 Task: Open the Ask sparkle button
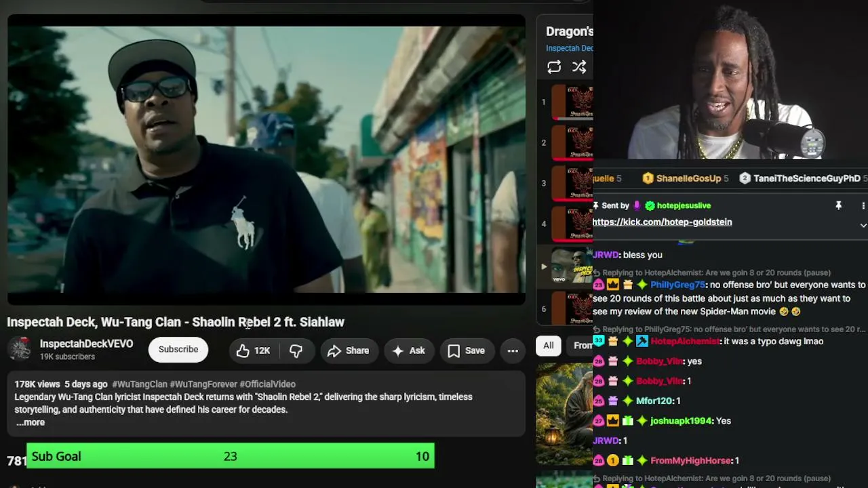coord(409,350)
